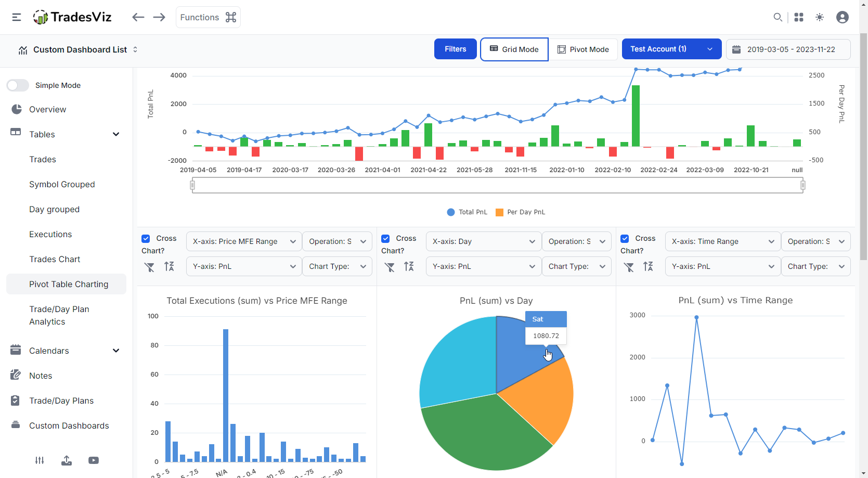The width and height of the screenshot is (868, 478).
Task: Switch to Grid Mode
Action: click(514, 49)
